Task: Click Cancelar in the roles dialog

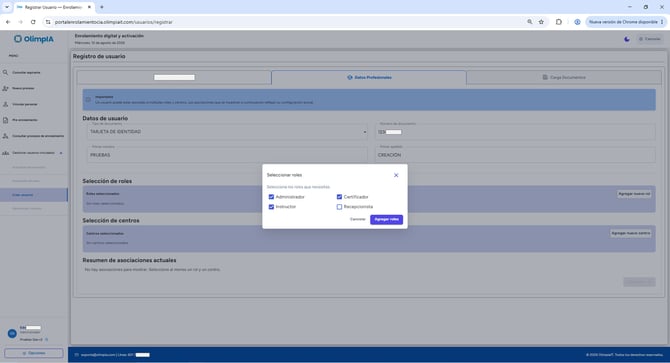Action: [x=358, y=219]
